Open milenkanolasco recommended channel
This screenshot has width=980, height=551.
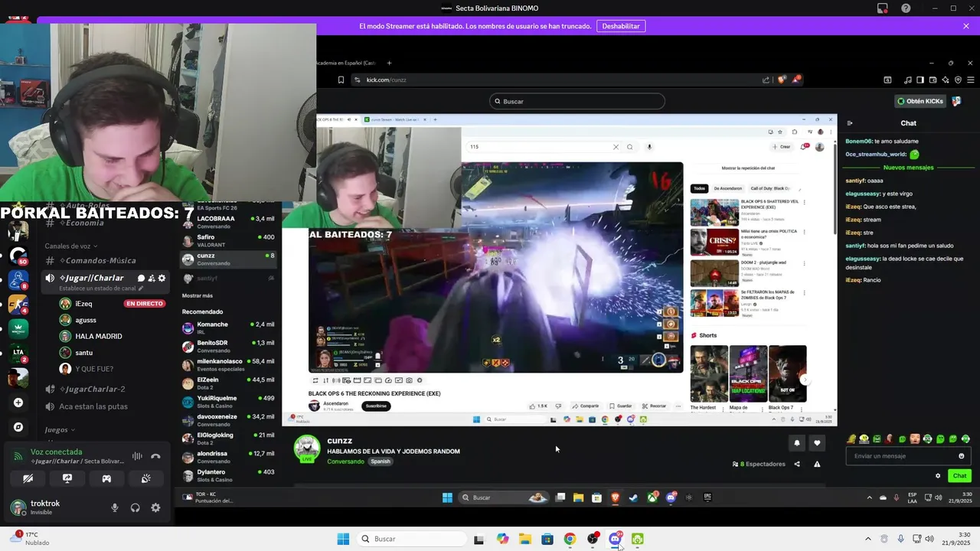pyautogui.click(x=228, y=364)
